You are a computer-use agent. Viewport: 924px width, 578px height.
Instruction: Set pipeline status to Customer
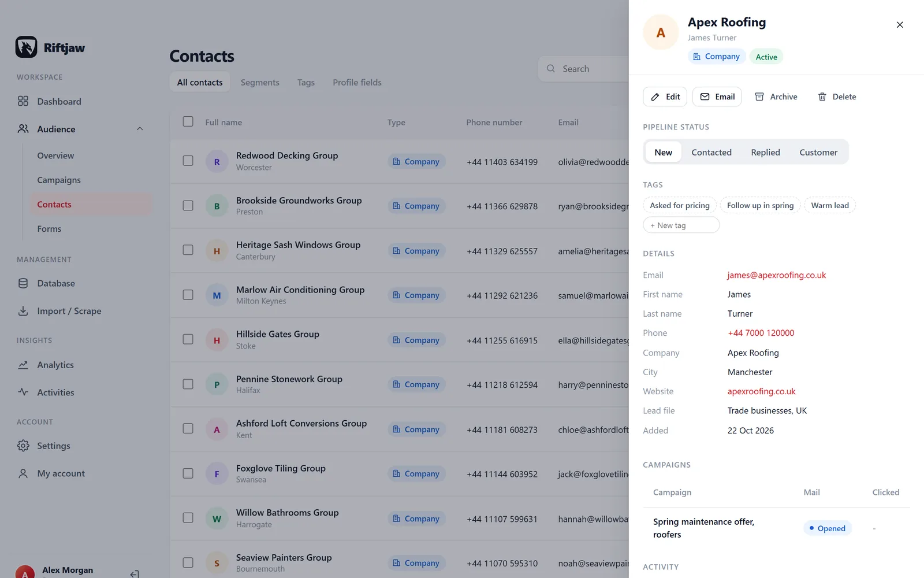coord(818,152)
